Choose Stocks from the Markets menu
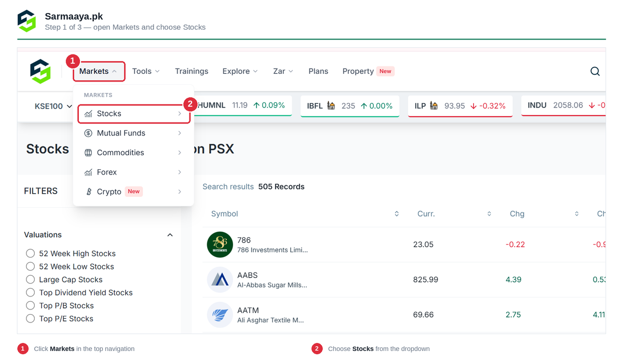Screen dimensions: 623x364 click(134, 114)
